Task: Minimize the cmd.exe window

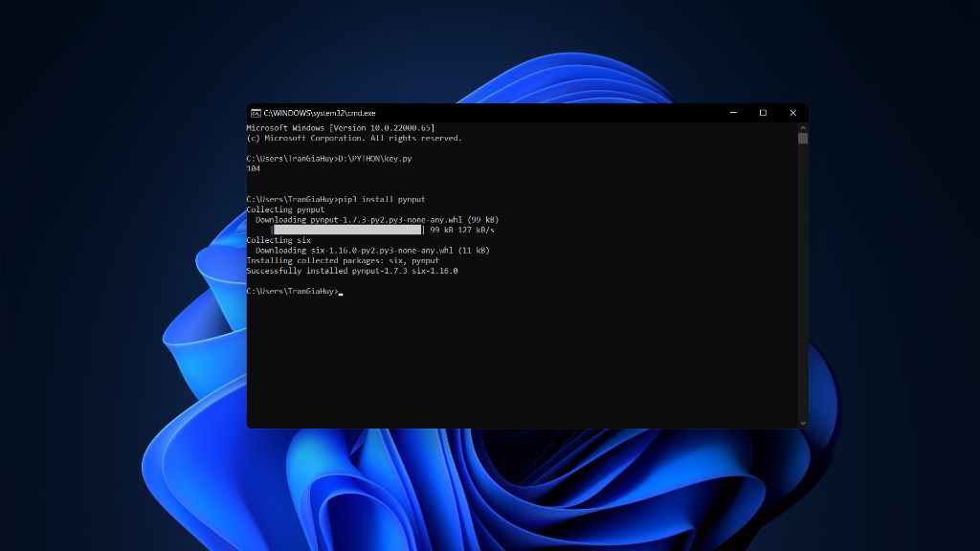Action: [x=733, y=113]
